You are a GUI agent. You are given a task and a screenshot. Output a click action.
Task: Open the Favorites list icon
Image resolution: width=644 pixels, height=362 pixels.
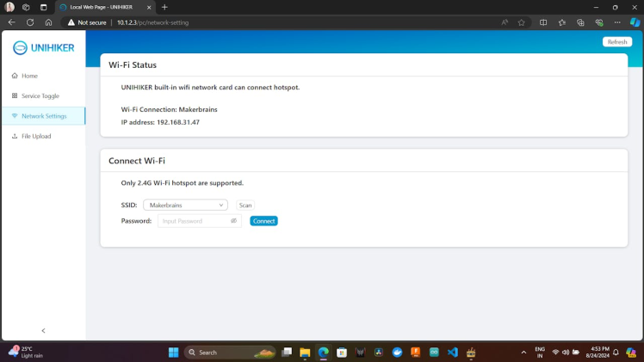tap(562, 22)
